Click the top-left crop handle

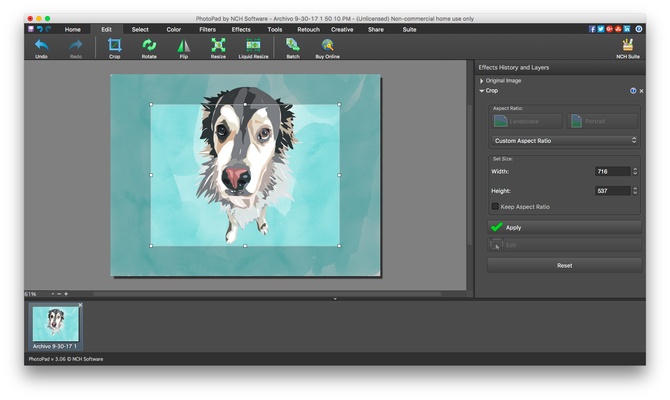151,104
